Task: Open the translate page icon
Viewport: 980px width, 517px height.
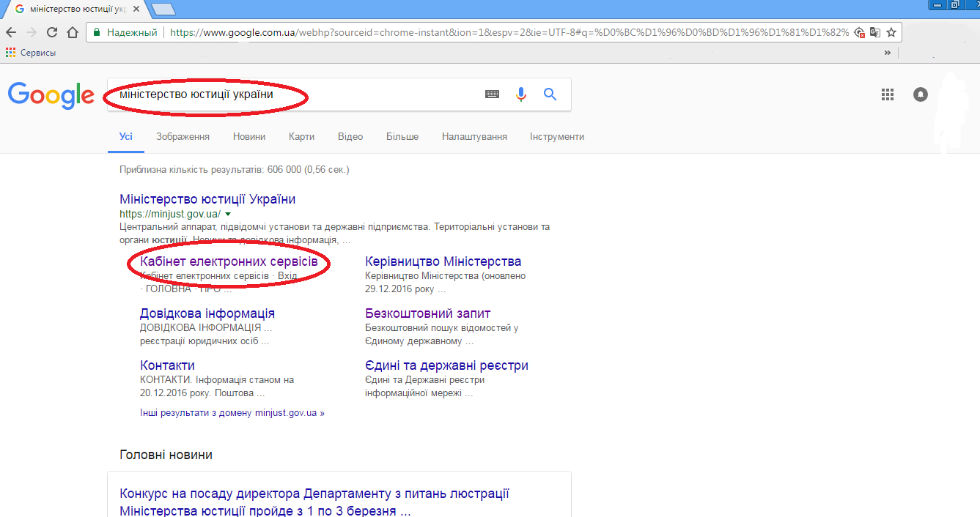Action: (x=875, y=32)
